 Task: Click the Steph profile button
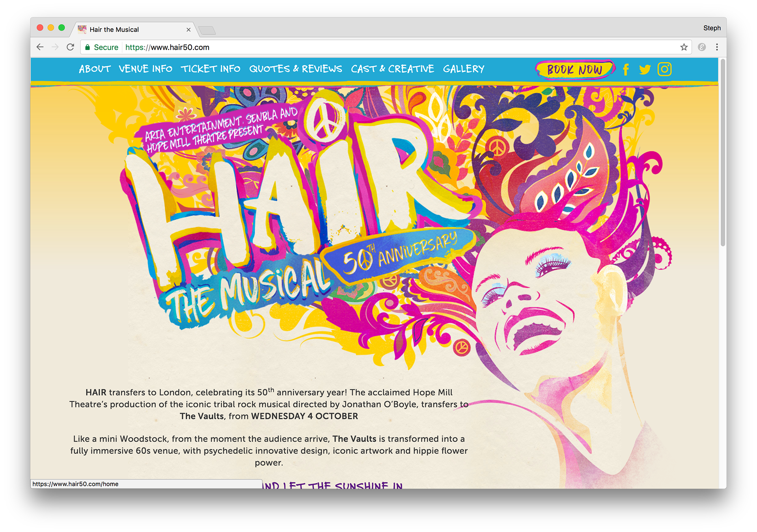click(712, 28)
